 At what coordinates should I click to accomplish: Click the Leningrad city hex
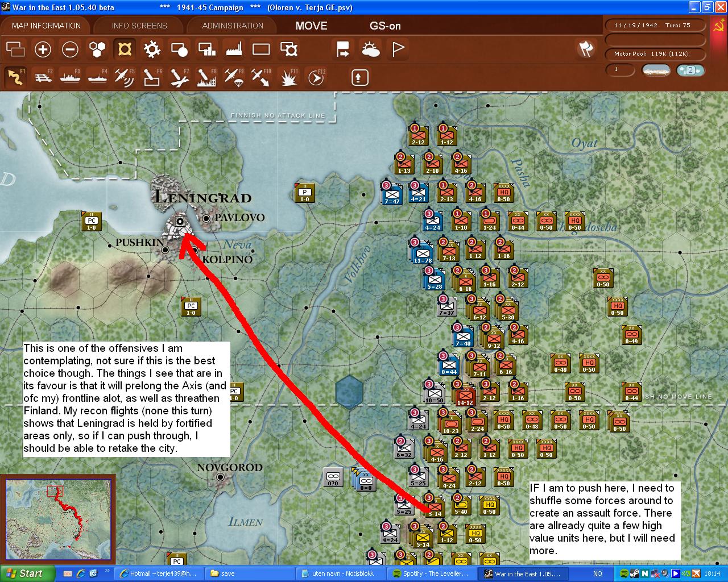pyautogui.click(x=180, y=222)
